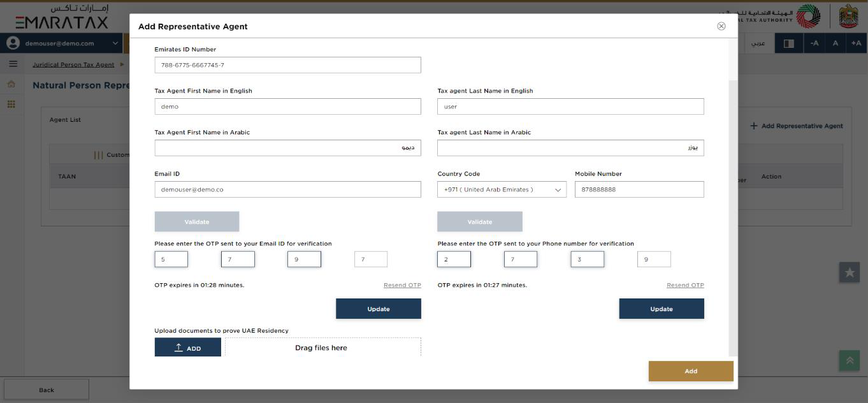Click email OTP box containing 9
The image size is (868, 403).
(304, 259)
